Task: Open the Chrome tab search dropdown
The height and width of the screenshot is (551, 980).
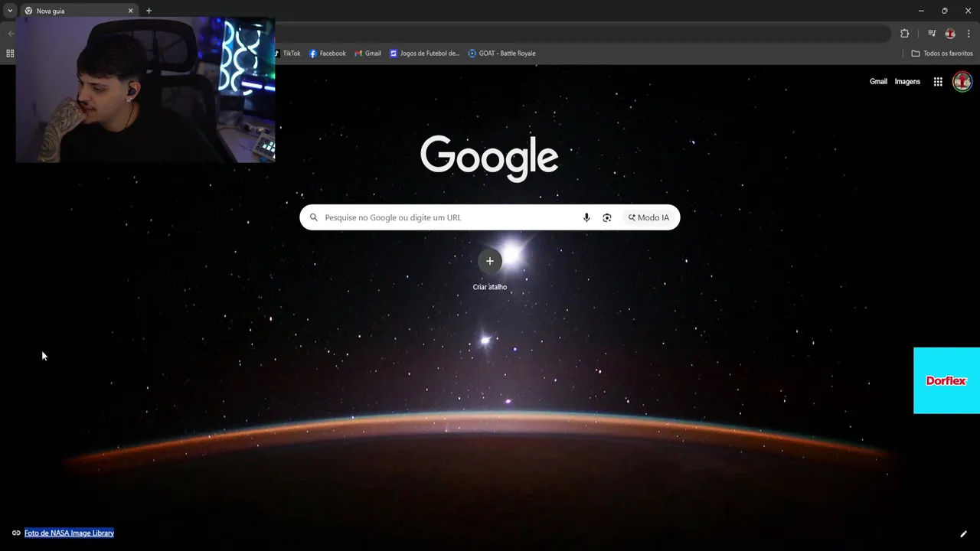Action: tap(10, 11)
